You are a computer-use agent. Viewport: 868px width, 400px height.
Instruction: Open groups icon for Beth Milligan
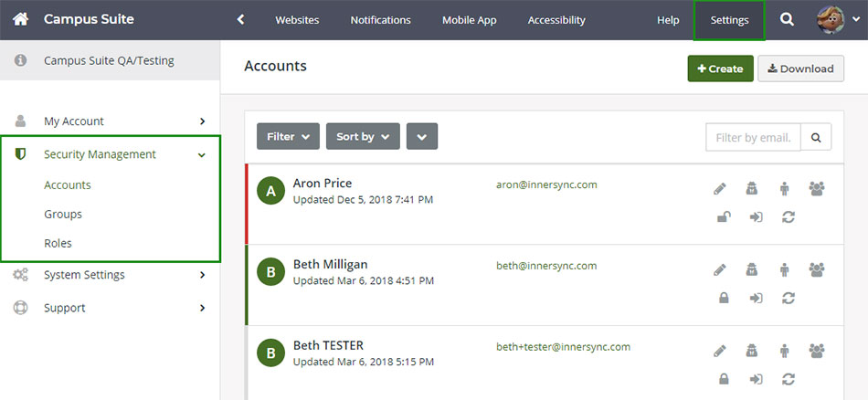pos(817,269)
